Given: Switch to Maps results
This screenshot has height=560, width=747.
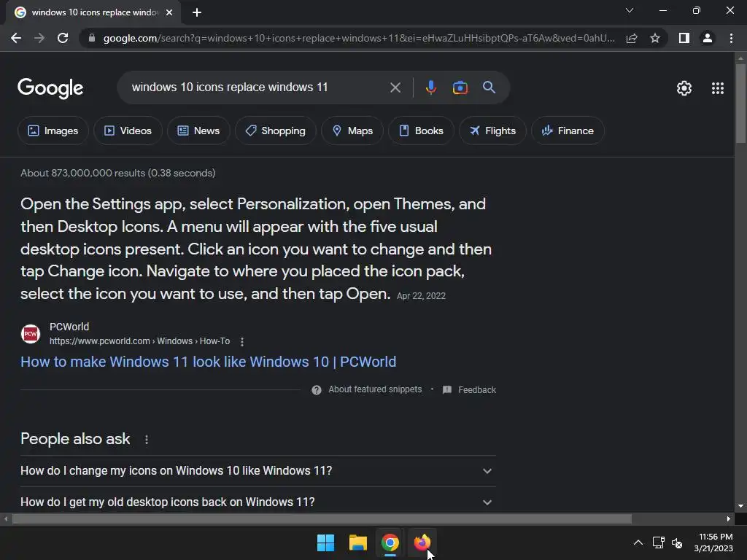Looking at the screenshot, I should tap(352, 131).
